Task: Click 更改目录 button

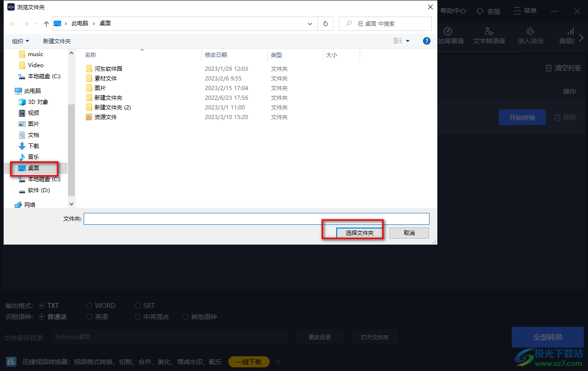Action: point(320,337)
